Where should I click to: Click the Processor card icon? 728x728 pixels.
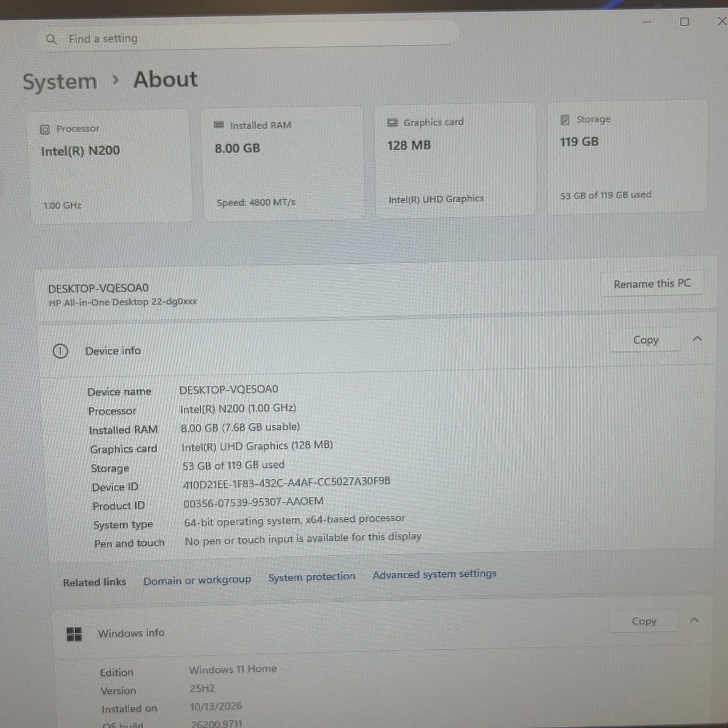tap(45, 129)
